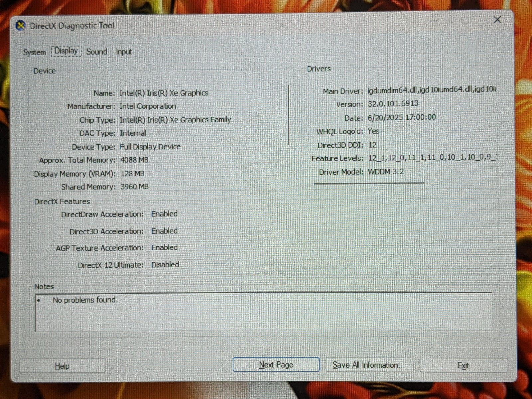Screen dimensions: 532x399
Task: Click the Device panel vertical scrollbar
Action: (x=288, y=115)
